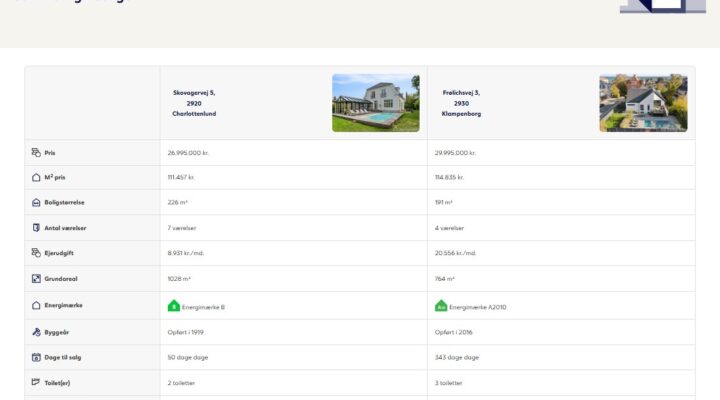The height and width of the screenshot is (400, 720).
Task: Click the Boligstørrelse icon
Action: tap(36, 203)
